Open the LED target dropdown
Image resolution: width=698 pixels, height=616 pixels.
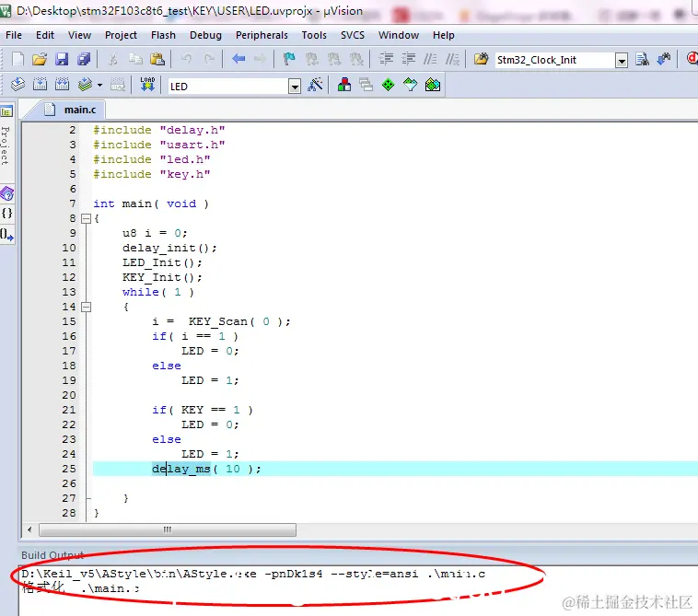[x=295, y=86]
